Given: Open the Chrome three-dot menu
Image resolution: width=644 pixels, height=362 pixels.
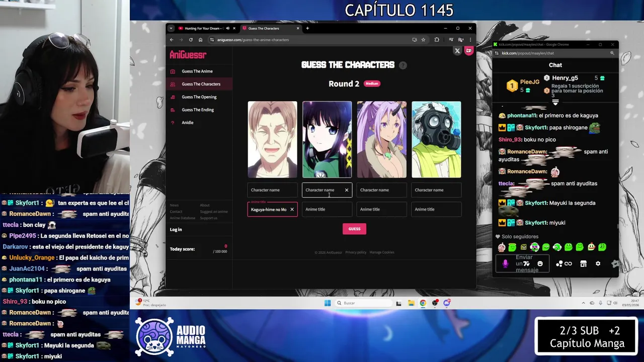Looking at the screenshot, I should click(x=470, y=40).
